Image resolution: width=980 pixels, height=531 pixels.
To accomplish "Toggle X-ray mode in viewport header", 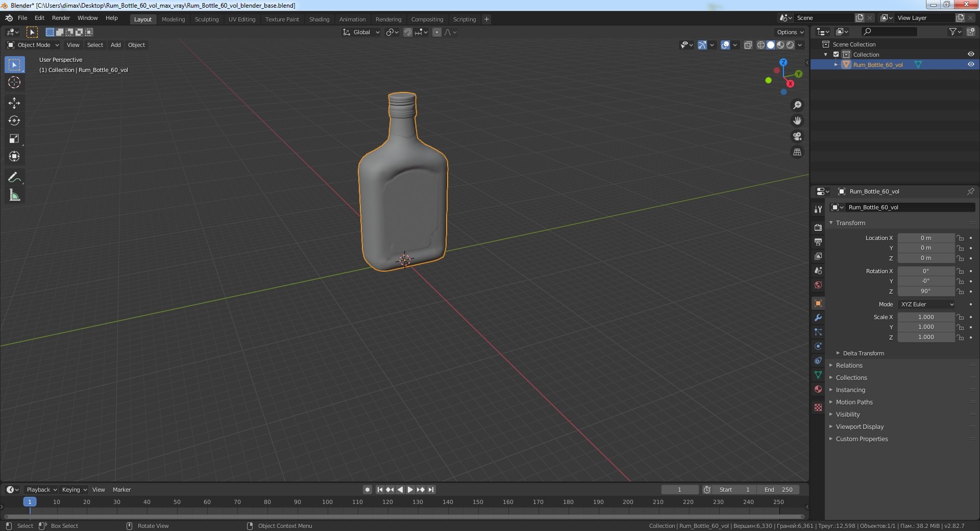I will [x=748, y=45].
